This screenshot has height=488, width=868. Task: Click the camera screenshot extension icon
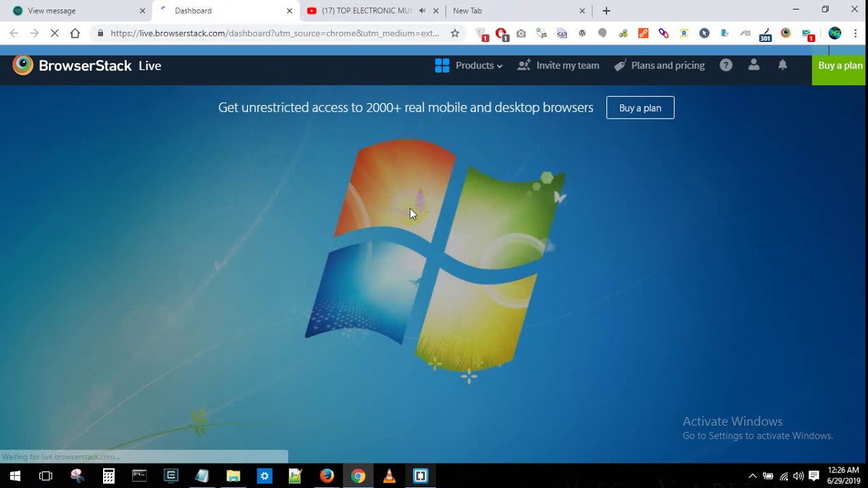[521, 33]
